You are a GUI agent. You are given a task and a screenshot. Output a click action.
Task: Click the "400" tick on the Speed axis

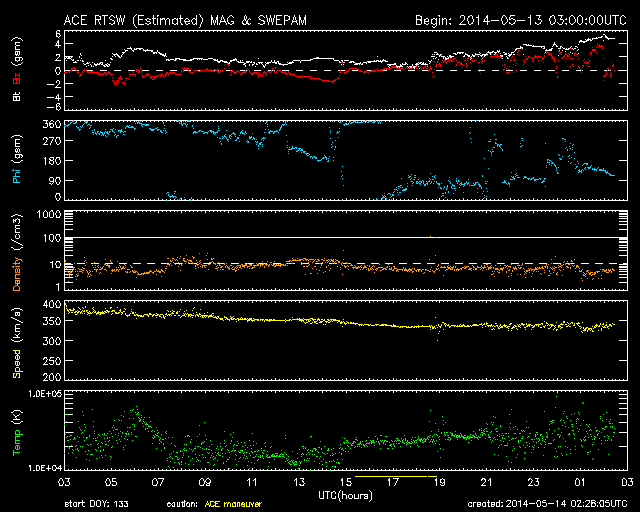point(52,305)
